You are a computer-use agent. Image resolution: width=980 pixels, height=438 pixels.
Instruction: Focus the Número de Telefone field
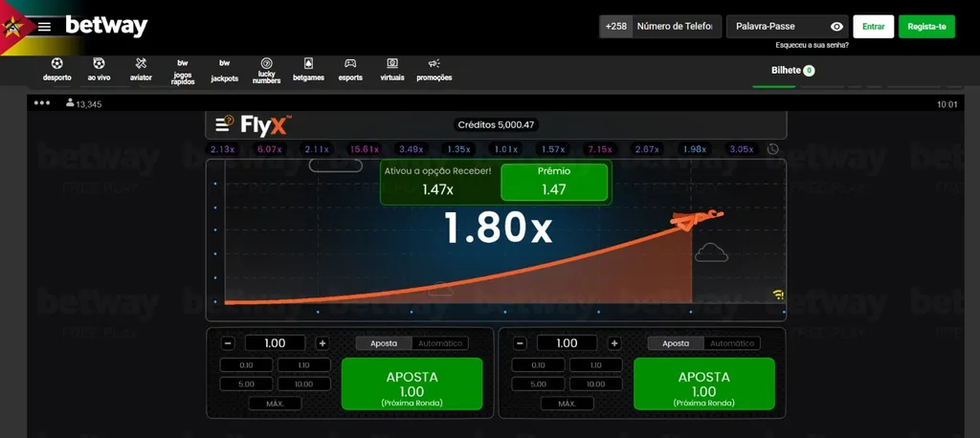tap(677, 26)
